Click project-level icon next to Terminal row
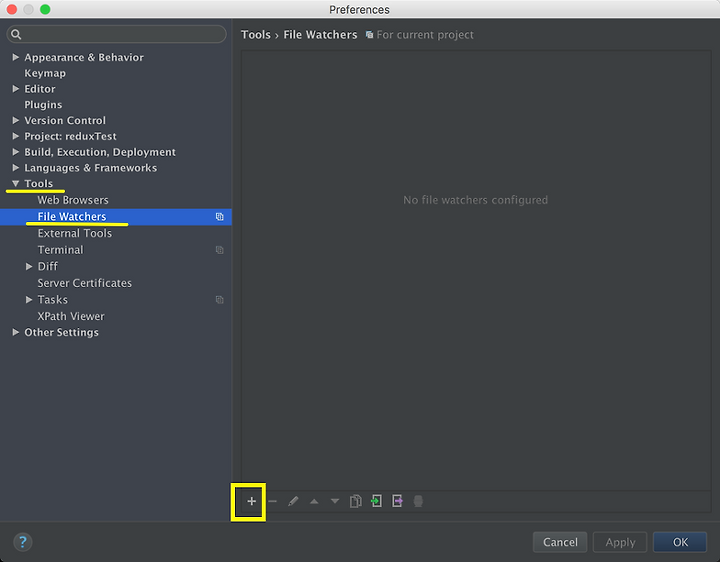The width and height of the screenshot is (720, 562). tap(219, 250)
